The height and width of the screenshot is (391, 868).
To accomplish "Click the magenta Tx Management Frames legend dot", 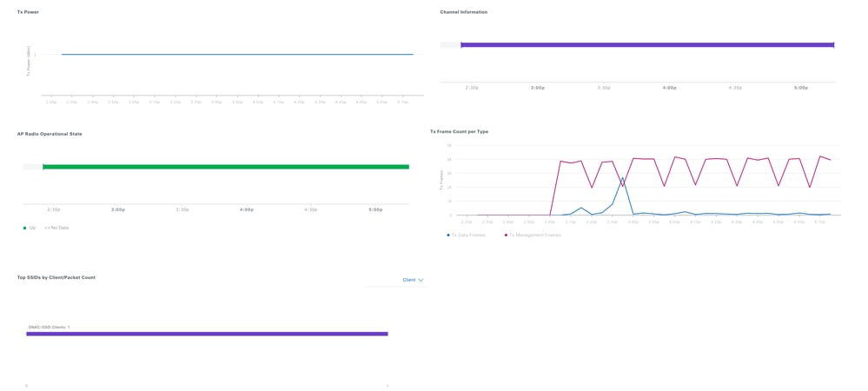I will pos(506,235).
